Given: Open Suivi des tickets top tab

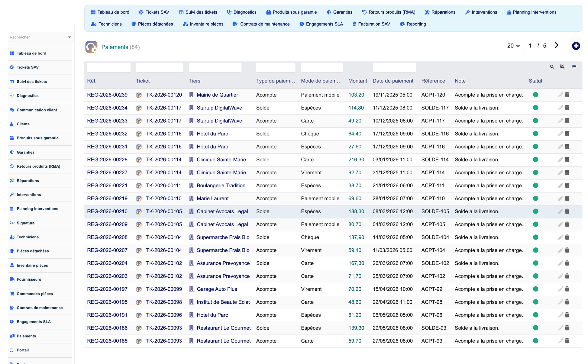Looking at the screenshot, I should [x=198, y=12].
